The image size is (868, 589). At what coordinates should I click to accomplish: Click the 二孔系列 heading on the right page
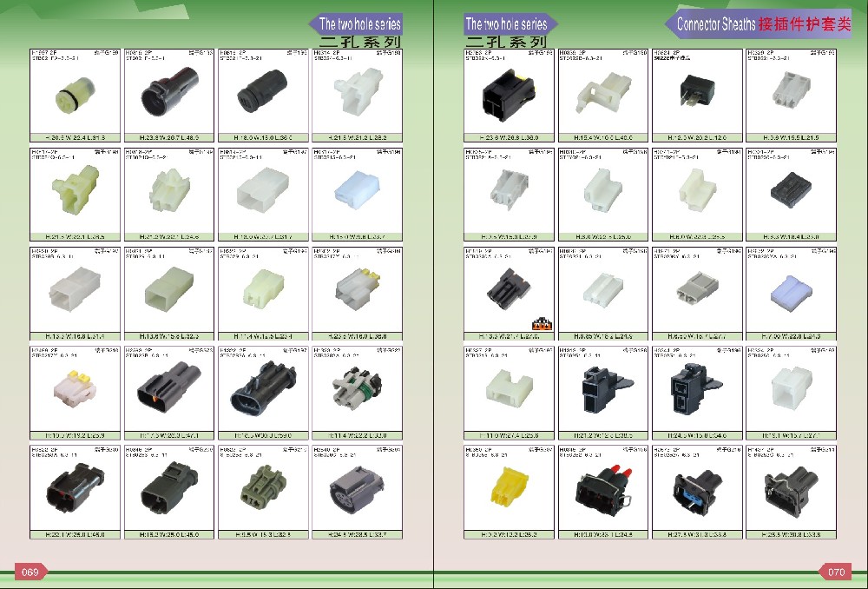point(506,42)
